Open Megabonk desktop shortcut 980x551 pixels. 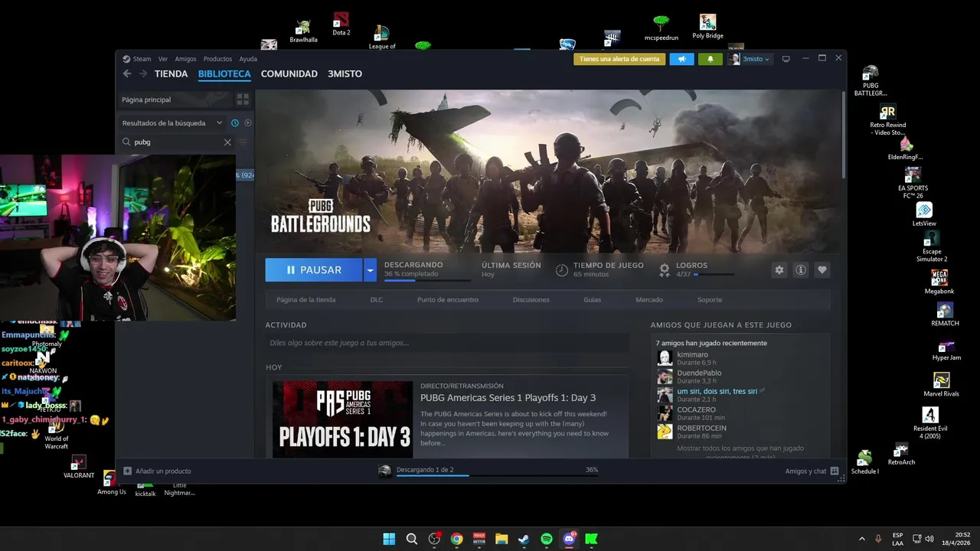939,282
